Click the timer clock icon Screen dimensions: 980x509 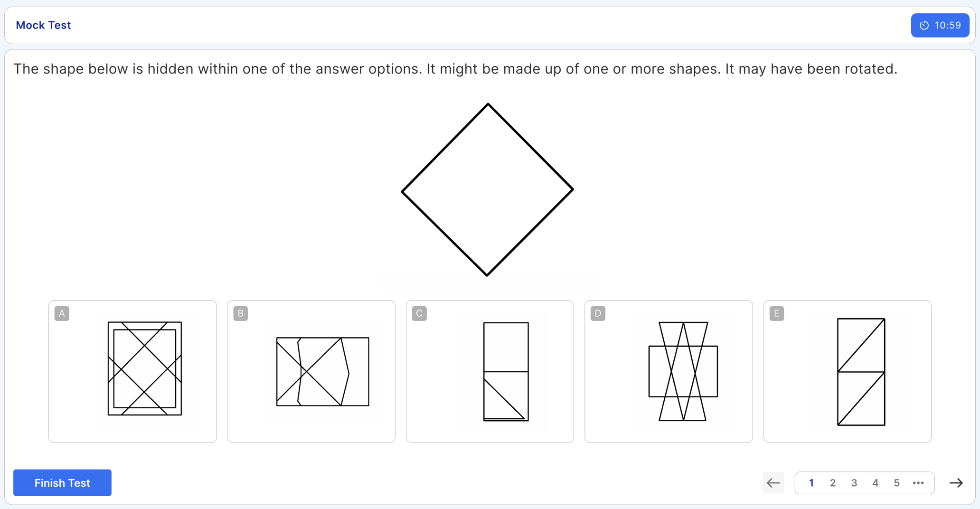click(924, 26)
